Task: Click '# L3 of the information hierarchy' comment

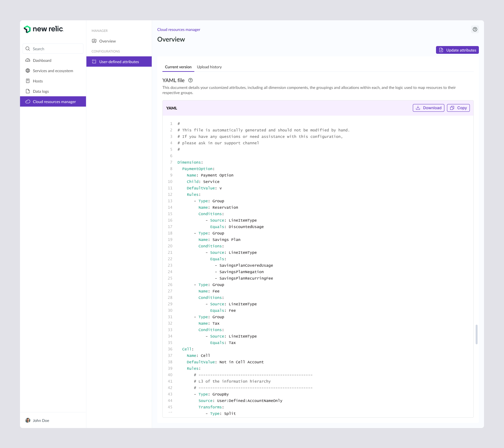Action: click(x=232, y=381)
